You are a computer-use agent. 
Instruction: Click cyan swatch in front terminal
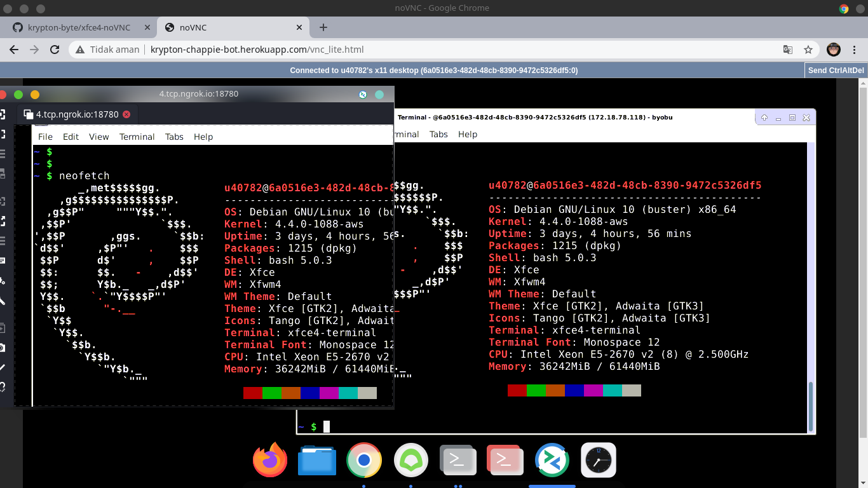point(348,393)
